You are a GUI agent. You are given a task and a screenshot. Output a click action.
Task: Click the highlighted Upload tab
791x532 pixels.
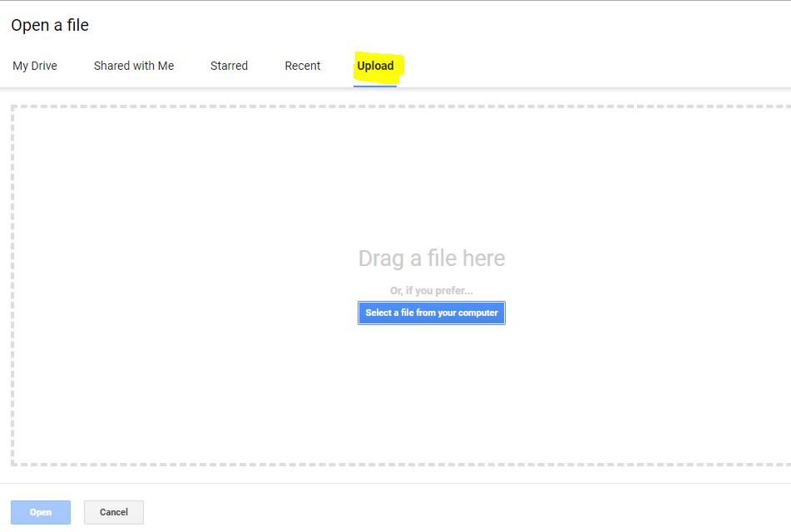point(375,66)
